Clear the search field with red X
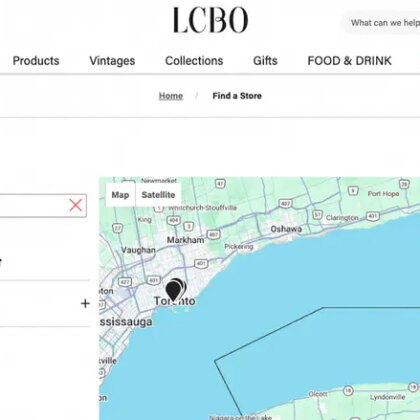The image size is (420, 420). (76, 206)
